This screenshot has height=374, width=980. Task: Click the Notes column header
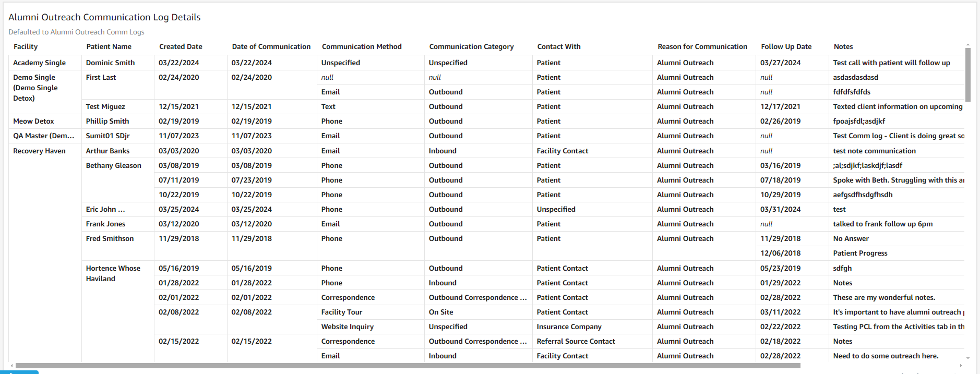(x=843, y=46)
